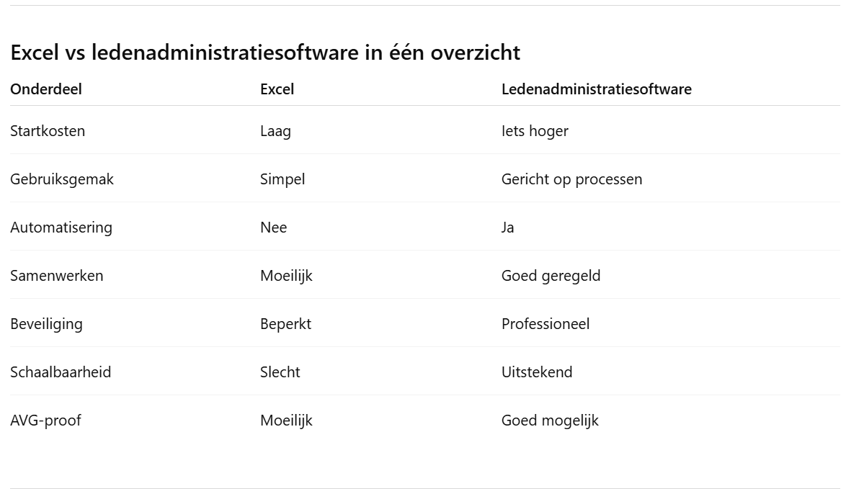The image size is (859, 504).
Task: Click Moeilijk in the AVG-proof row
Action: (286, 420)
